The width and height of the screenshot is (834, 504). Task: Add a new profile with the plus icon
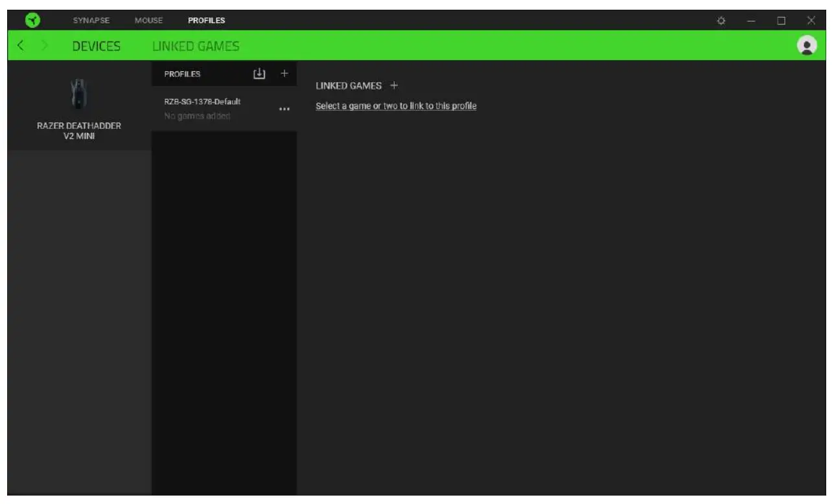(284, 74)
